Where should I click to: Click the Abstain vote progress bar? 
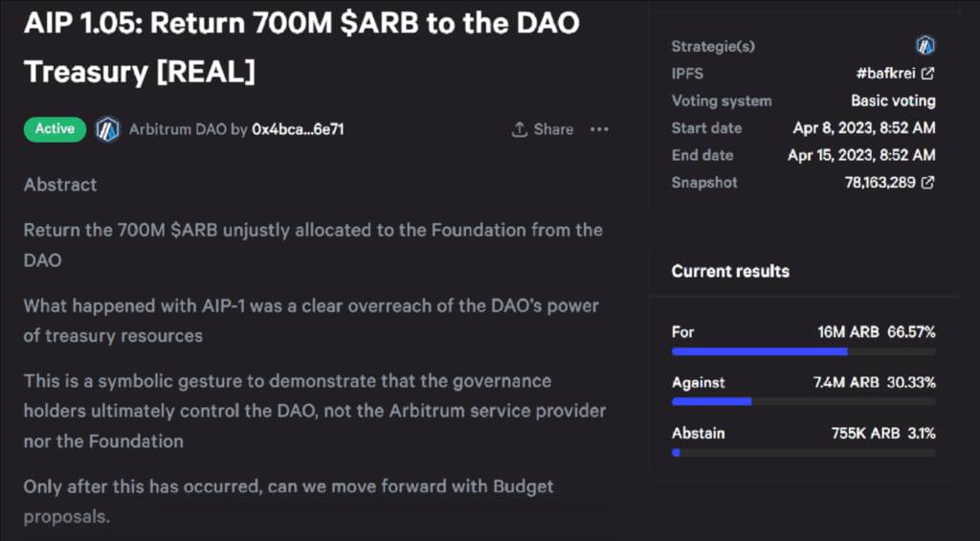click(803, 452)
